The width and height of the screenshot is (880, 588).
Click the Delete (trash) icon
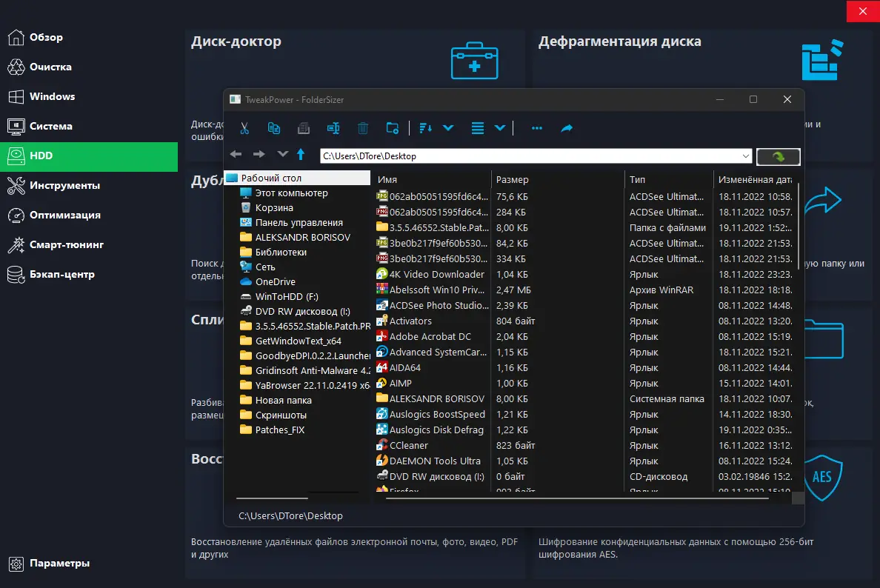[x=363, y=127]
